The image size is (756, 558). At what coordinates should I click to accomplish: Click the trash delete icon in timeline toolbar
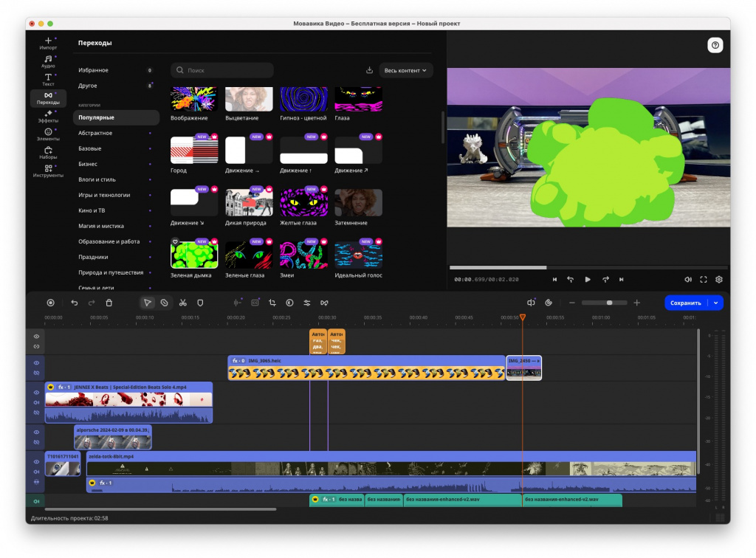click(109, 303)
